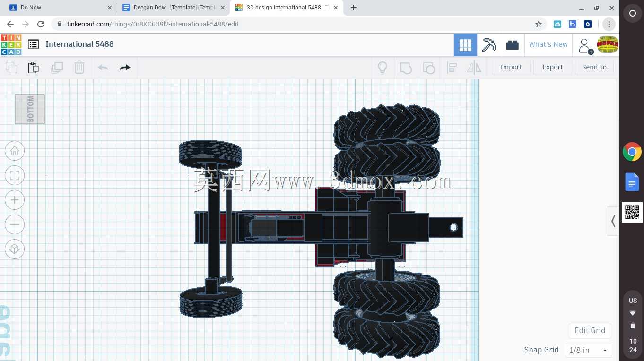
Task: Click the blue b extension icon
Action: coord(573,24)
